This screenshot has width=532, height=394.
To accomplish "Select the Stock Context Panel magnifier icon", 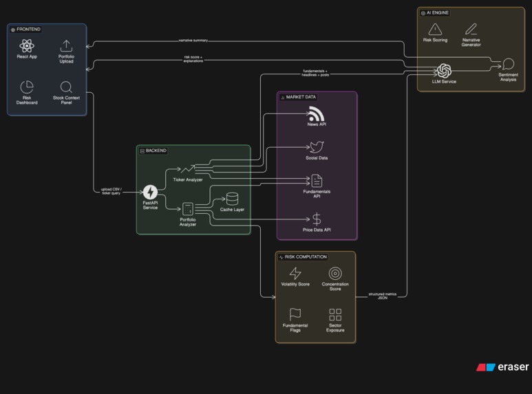I will [66, 87].
